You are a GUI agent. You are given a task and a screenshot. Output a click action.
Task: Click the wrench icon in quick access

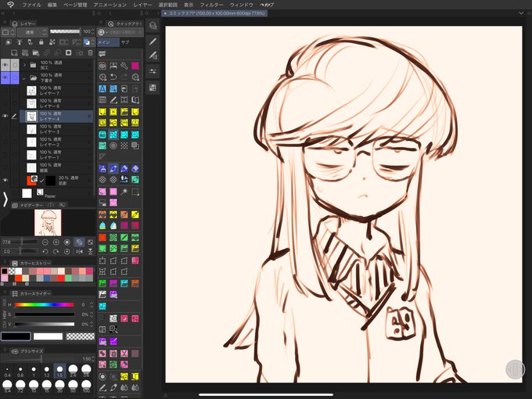[124, 66]
